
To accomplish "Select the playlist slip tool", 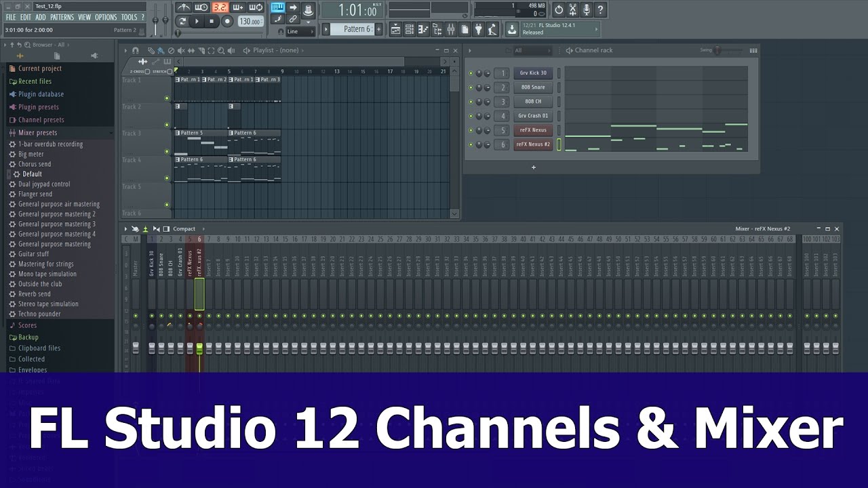I will click(191, 50).
